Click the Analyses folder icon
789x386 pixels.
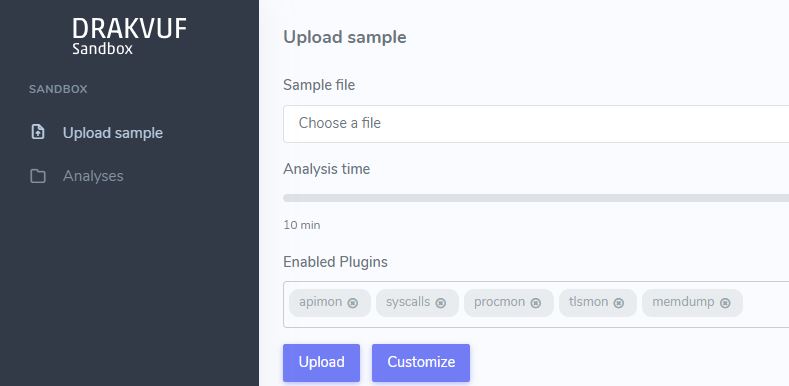[38, 176]
